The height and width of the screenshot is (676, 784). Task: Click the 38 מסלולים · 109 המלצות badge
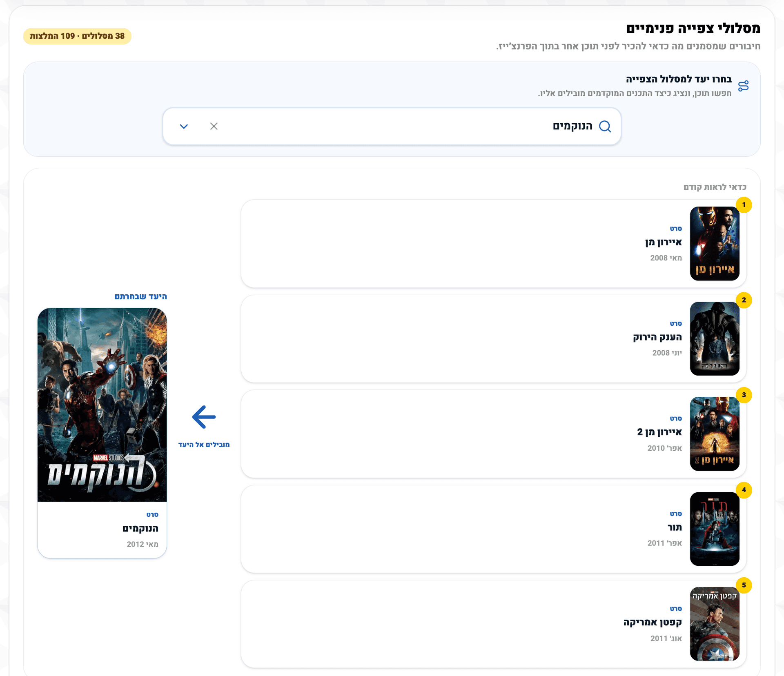tap(77, 36)
